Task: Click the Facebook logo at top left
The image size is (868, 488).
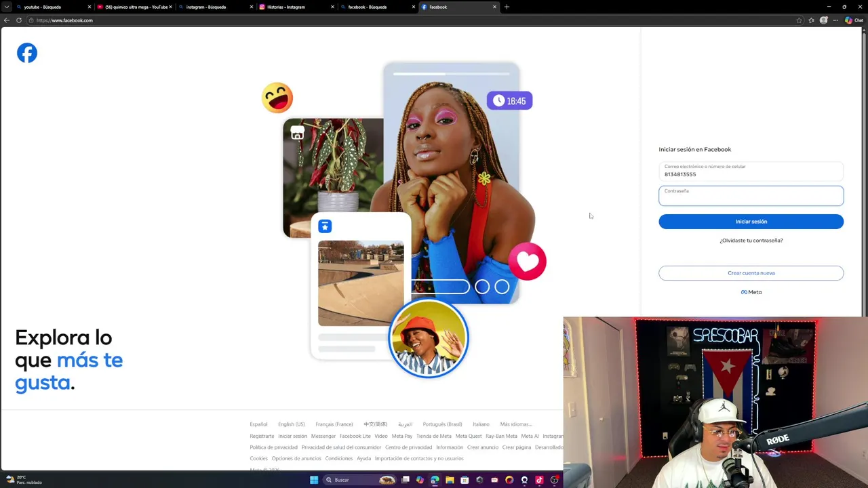Action: coord(27,53)
